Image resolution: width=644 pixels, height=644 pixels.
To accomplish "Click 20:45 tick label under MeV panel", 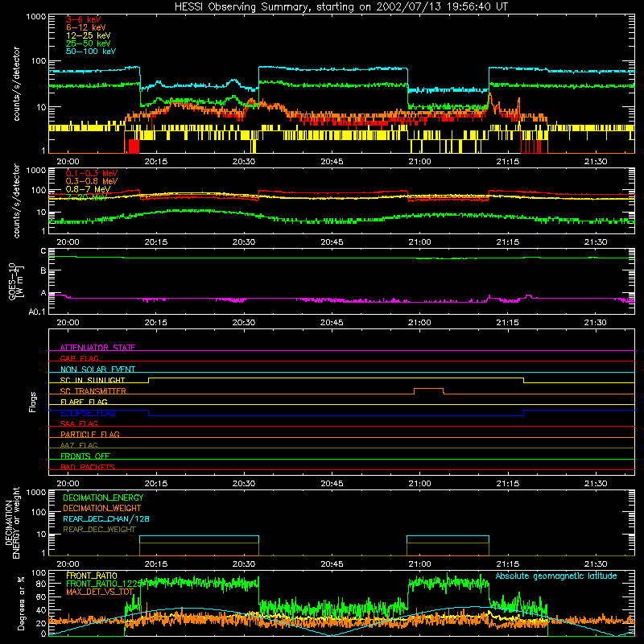I will (x=332, y=242).
